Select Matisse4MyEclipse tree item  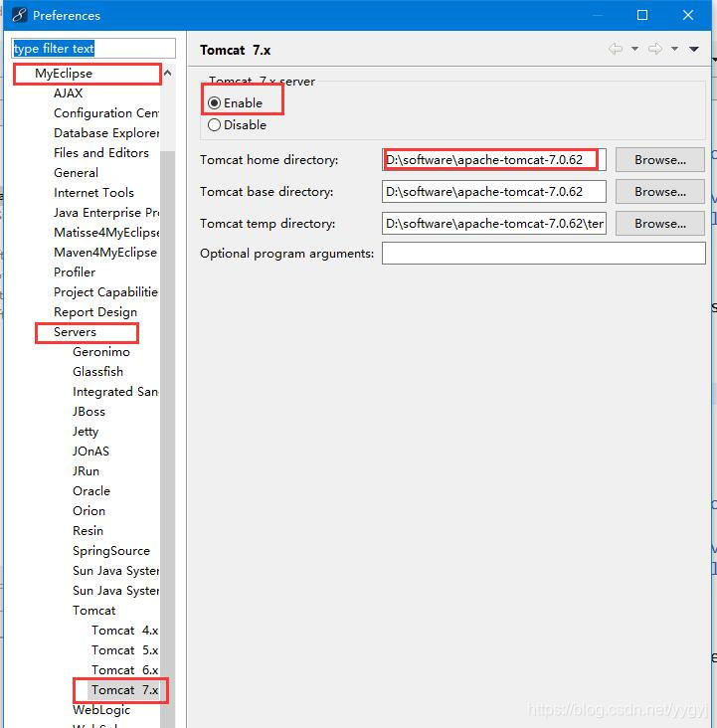click(x=106, y=232)
